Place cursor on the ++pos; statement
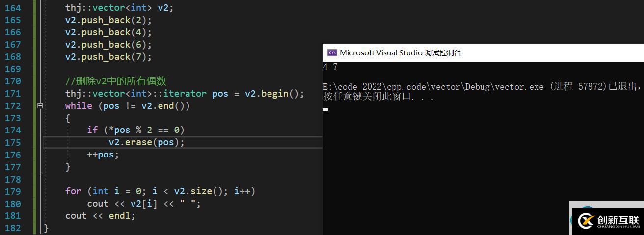Screen dimensions: 644x235 (x=103, y=155)
